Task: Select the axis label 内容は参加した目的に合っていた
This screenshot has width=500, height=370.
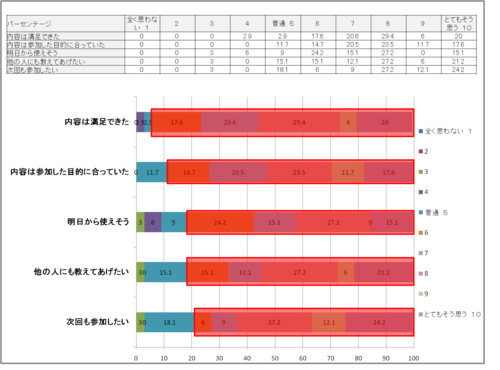Action: tap(70, 172)
